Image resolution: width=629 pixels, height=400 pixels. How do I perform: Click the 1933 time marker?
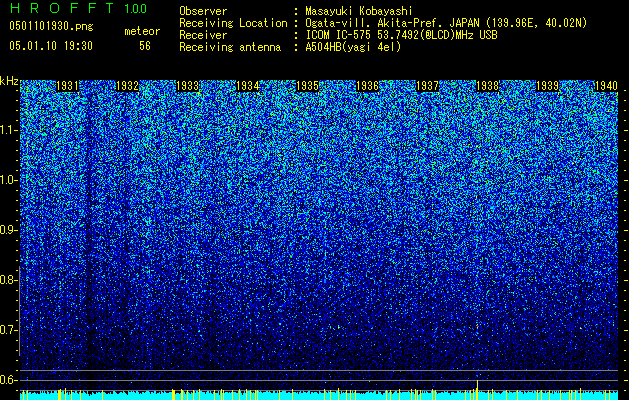[188, 86]
